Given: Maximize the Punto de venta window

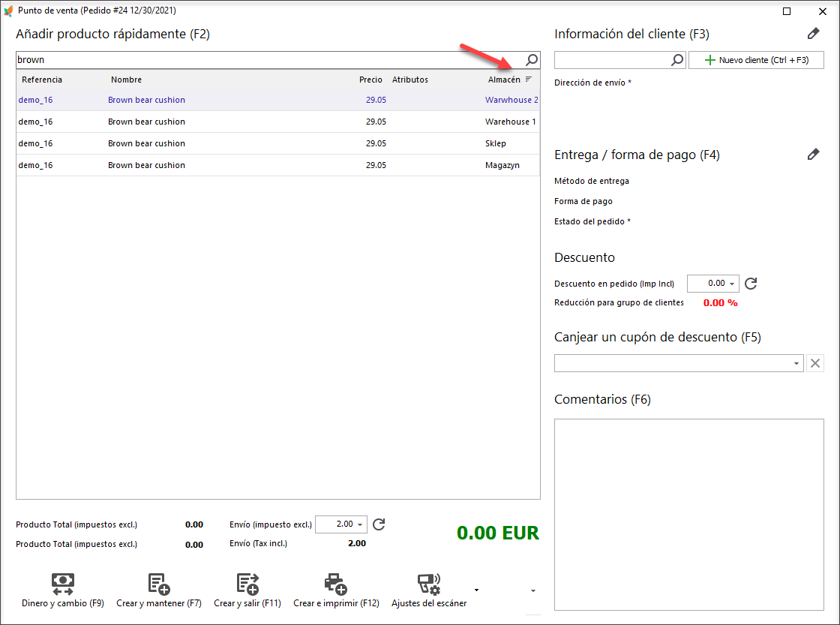Looking at the screenshot, I should (787, 11).
